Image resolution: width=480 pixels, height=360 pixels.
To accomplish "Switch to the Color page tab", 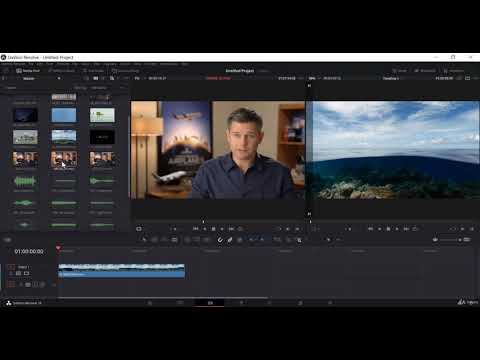I will click(269, 303).
